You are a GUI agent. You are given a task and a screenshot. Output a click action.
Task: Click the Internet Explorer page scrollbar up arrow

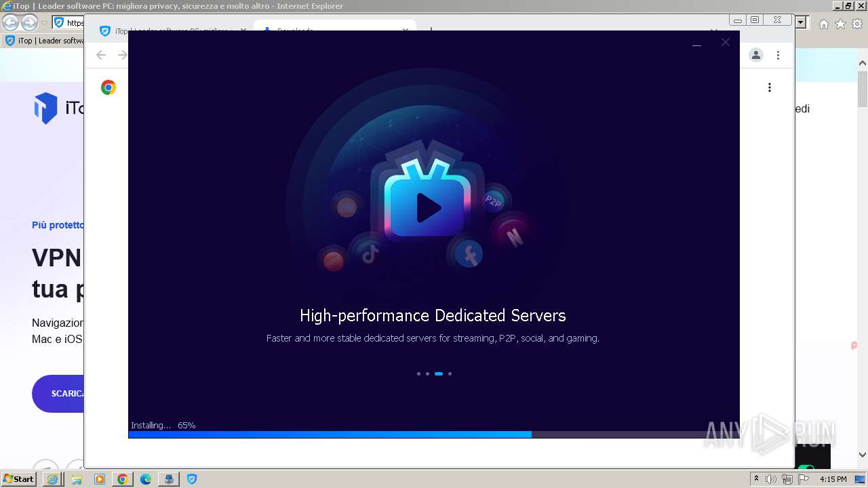coord(863,64)
